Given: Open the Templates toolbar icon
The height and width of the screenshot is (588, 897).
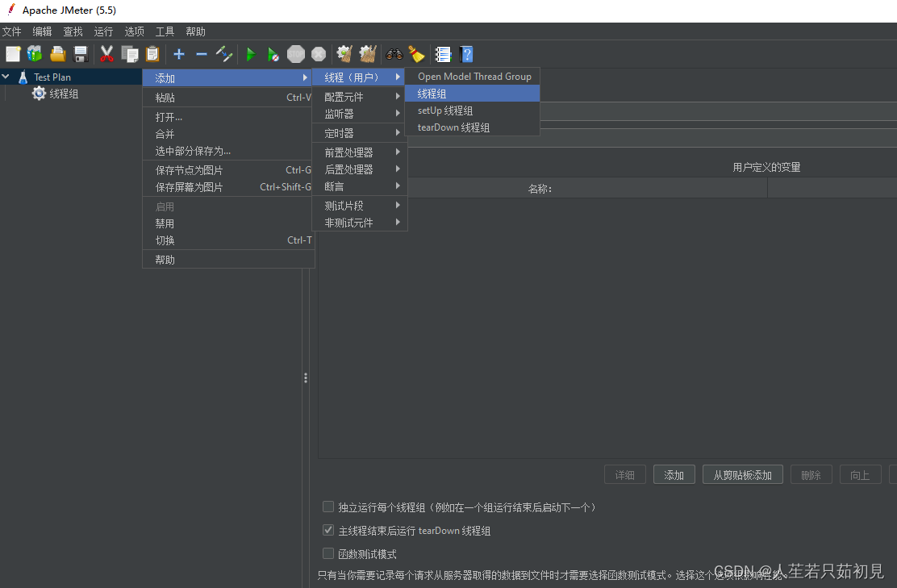Looking at the screenshot, I should tap(35, 54).
